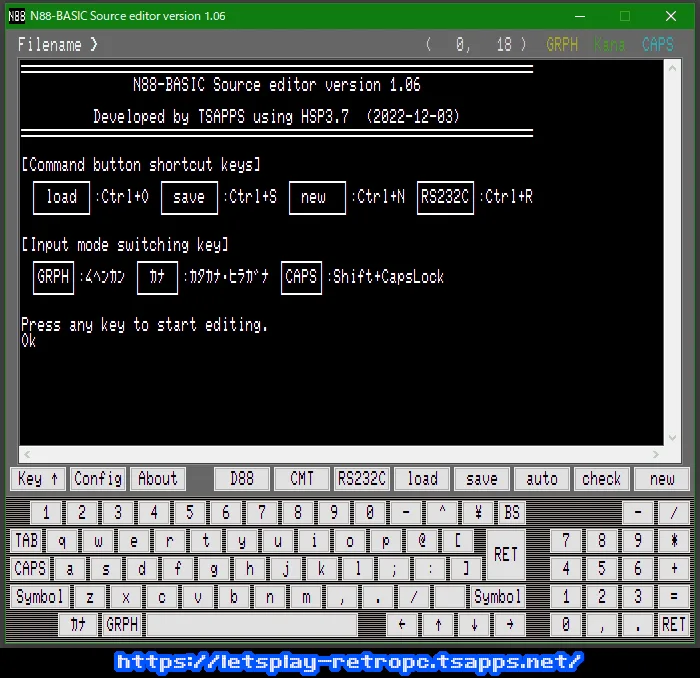Image resolution: width=700 pixels, height=678 pixels.
Task: Open the left Symbol key panel
Action: pyautogui.click(x=40, y=597)
